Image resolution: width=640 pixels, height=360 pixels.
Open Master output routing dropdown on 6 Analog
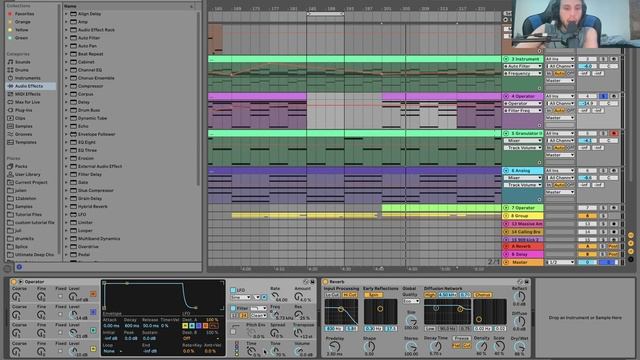560,192
